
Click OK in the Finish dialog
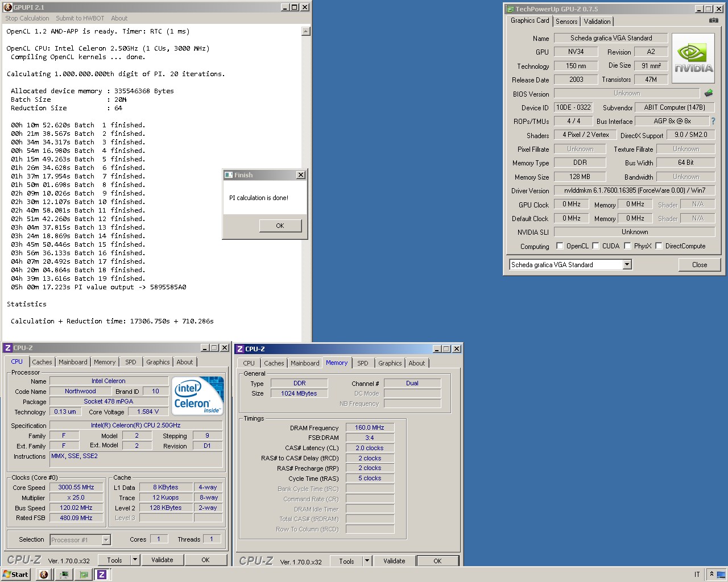pyautogui.click(x=280, y=226)
